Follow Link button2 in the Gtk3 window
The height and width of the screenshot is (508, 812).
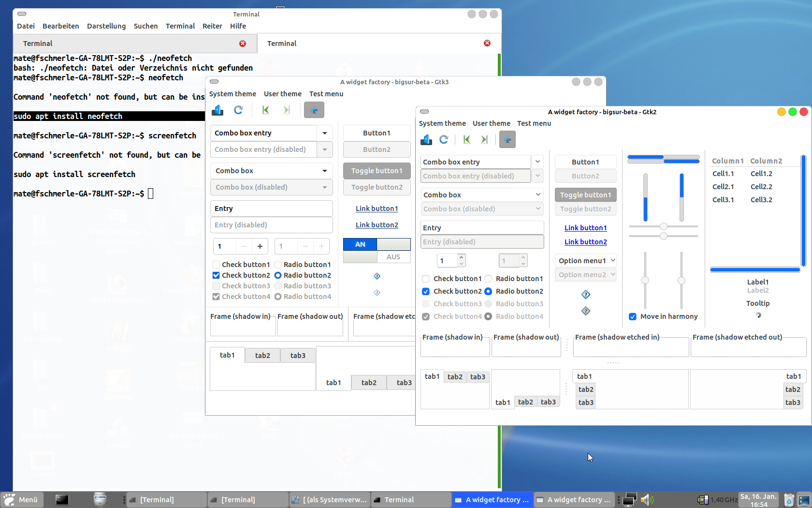tap(377, 225)
